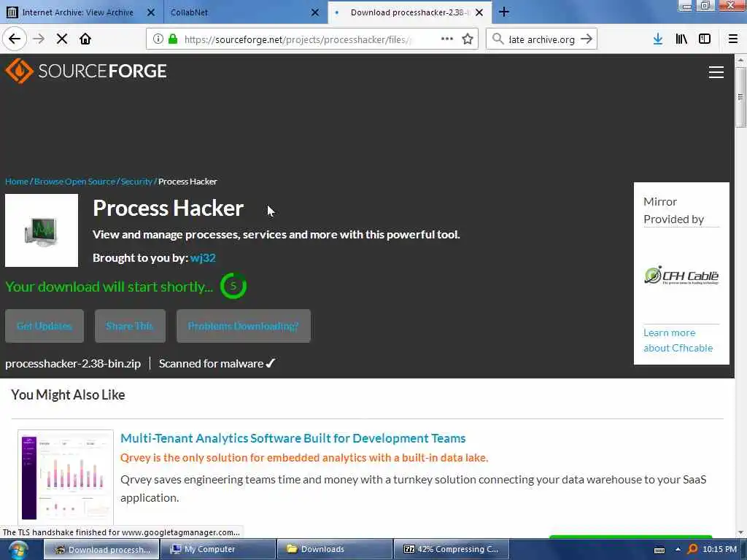Open Learn more about Cfhcable link

[x=678, y=341]
